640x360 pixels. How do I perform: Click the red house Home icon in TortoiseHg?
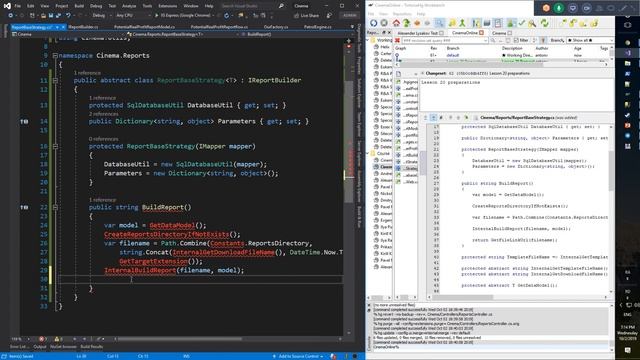(396, 23)
